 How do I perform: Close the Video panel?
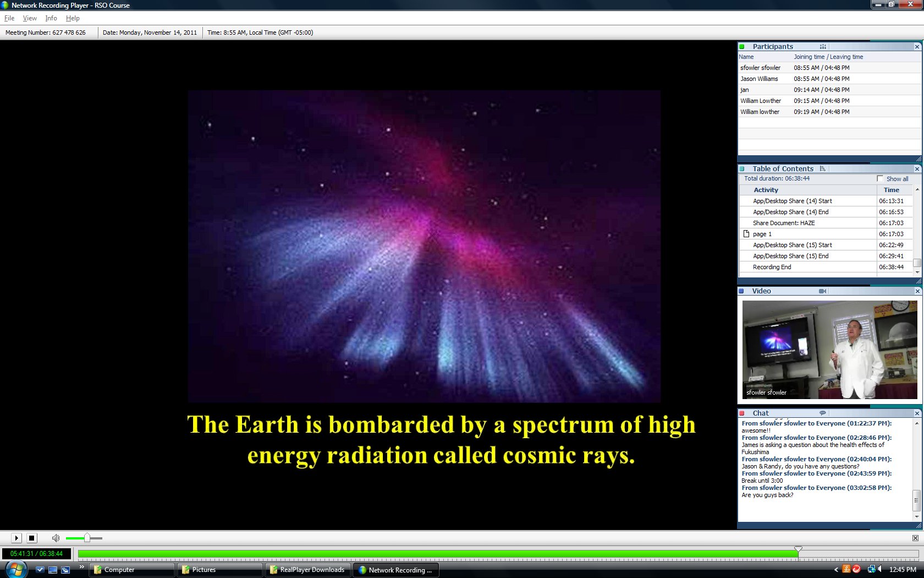pyautogui.click(x=917, y=291)
